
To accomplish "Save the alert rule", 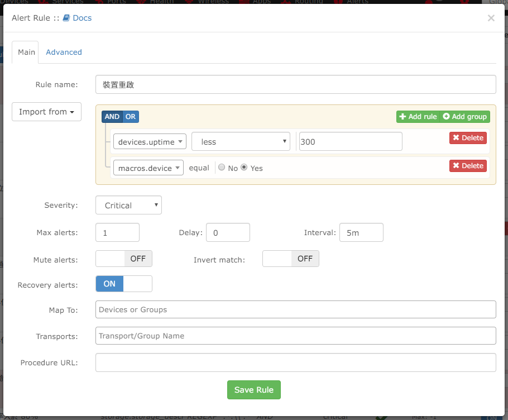I will [x=253, y=390].
